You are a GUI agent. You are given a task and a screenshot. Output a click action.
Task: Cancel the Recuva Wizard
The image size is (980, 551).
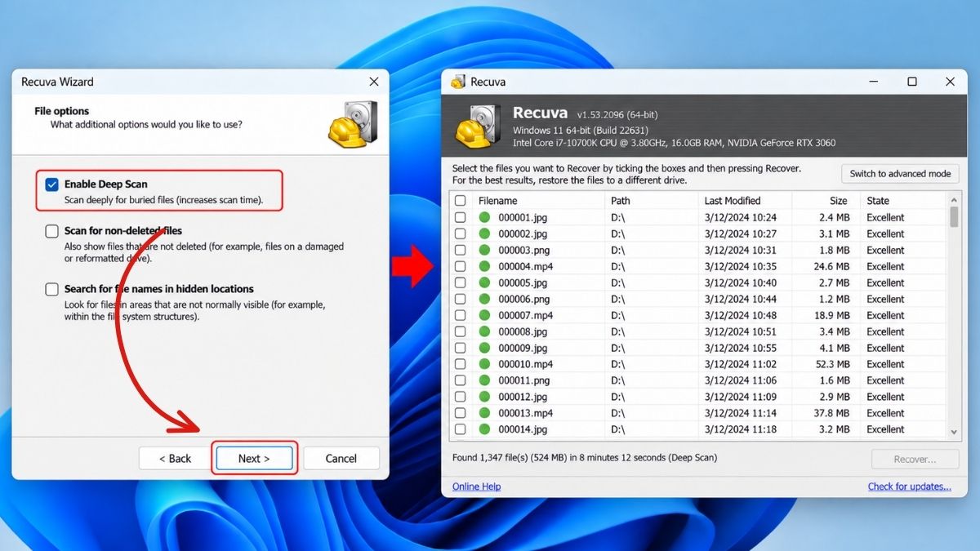pyautogui.click(x=341, y=458)
